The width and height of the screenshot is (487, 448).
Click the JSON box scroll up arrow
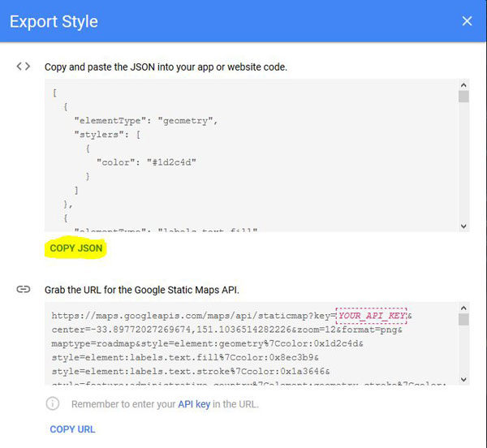point(463,85)
